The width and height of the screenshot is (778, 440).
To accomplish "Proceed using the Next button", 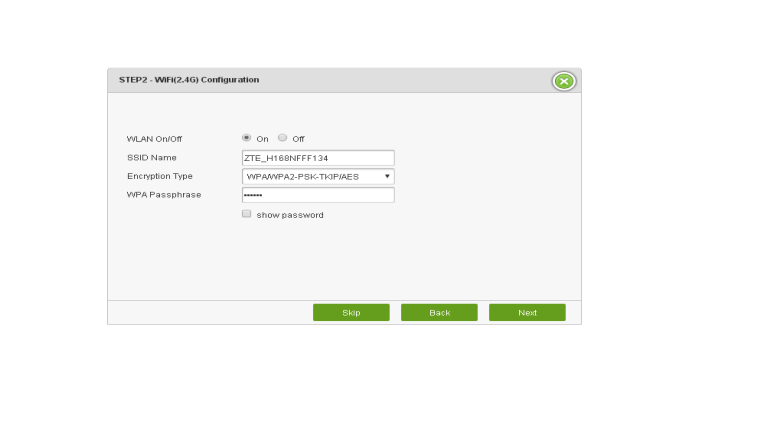I will click(527, 313).
